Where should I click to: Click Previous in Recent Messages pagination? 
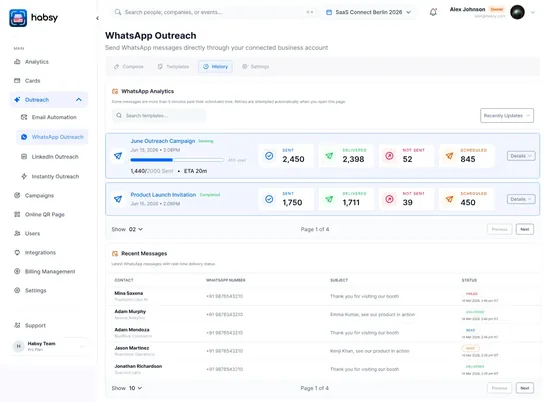(499, 388)
